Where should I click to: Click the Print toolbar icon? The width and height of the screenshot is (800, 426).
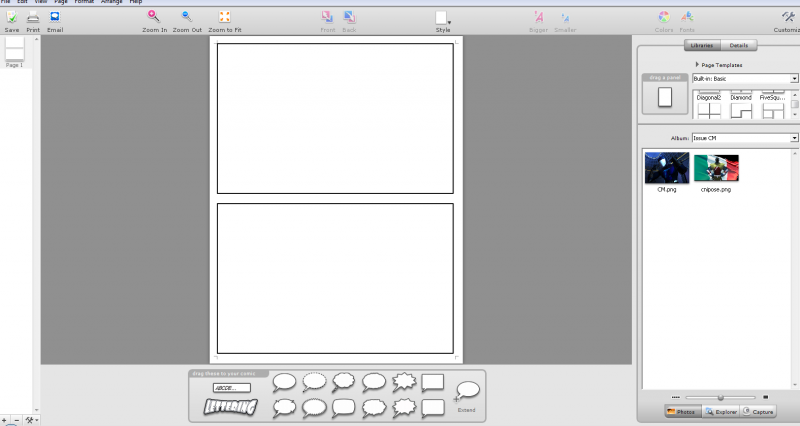point(33,18)
